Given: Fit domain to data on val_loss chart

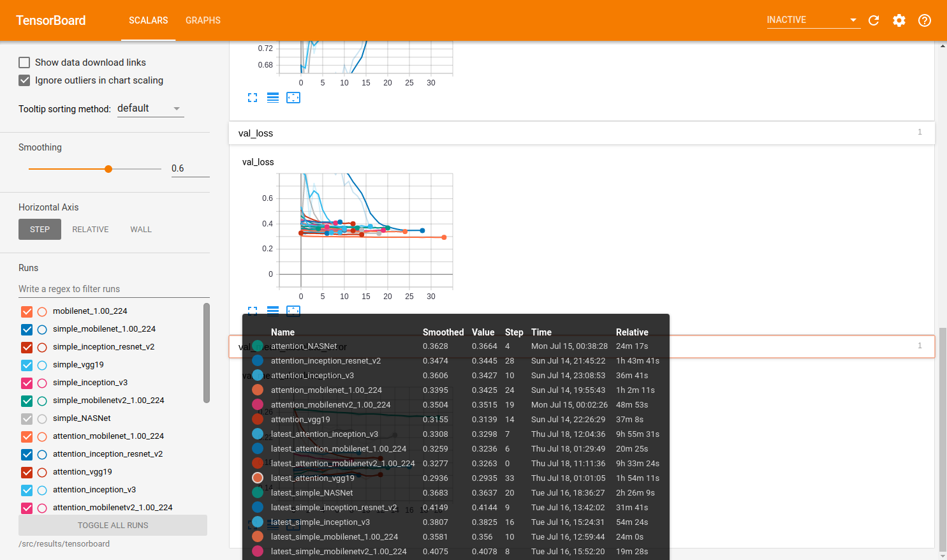Looking at the screenshot, I should [x=293, y=311].
